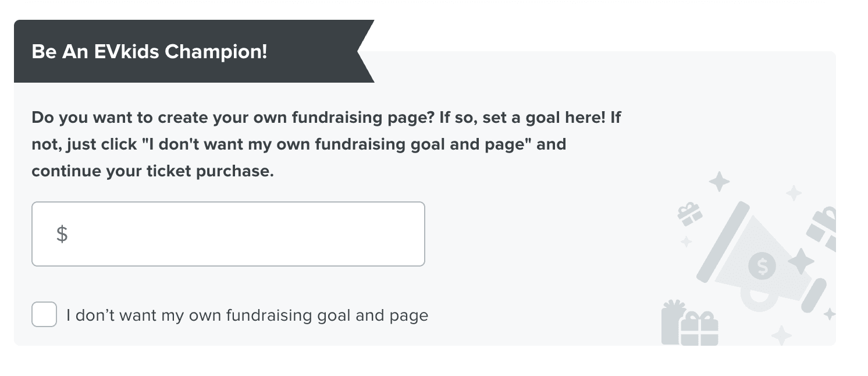Image resolution: width=868 pixels, height=376 pixels.
Task: Click the sparkle star above the megaphone bar
Action: tap(719, 182)
